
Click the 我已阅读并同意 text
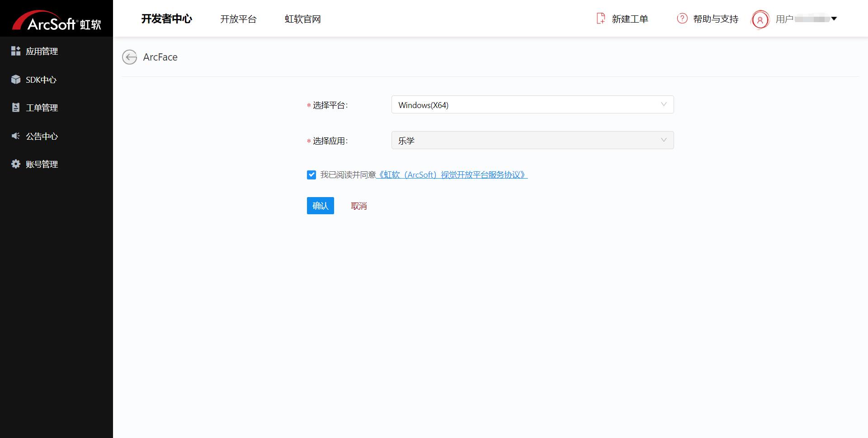pos(348,175)
